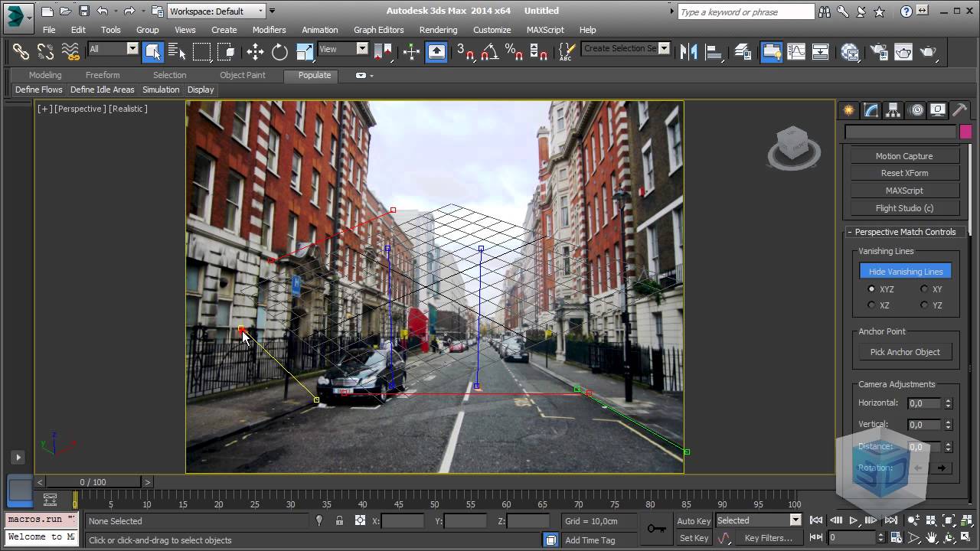Switch to the Object Paint tab
This screenshot has width=980, height=551.
tap(243, 75)
